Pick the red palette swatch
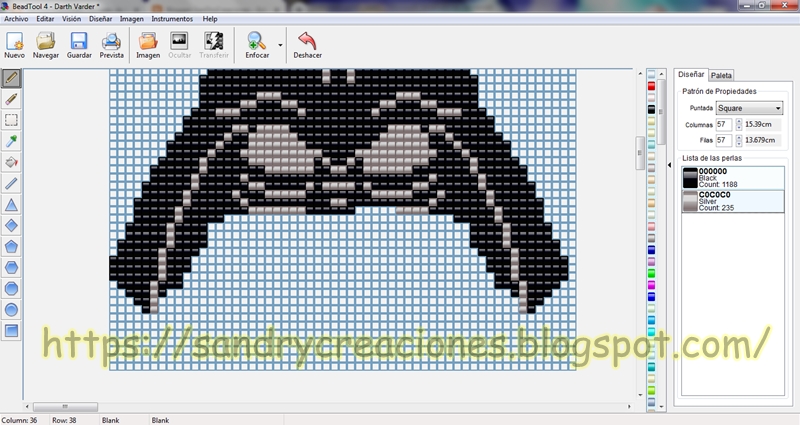 tap(652, 86)
